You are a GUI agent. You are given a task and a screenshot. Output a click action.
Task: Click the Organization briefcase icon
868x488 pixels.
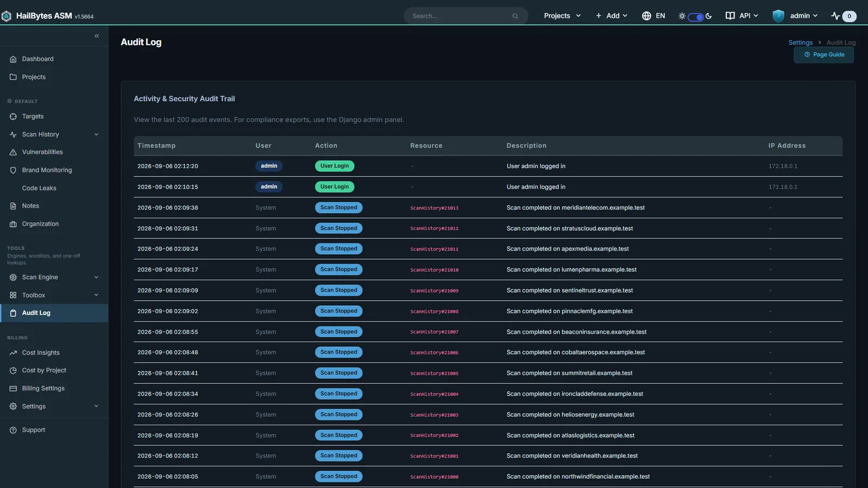pyautogui.click(x=13, y=224)
